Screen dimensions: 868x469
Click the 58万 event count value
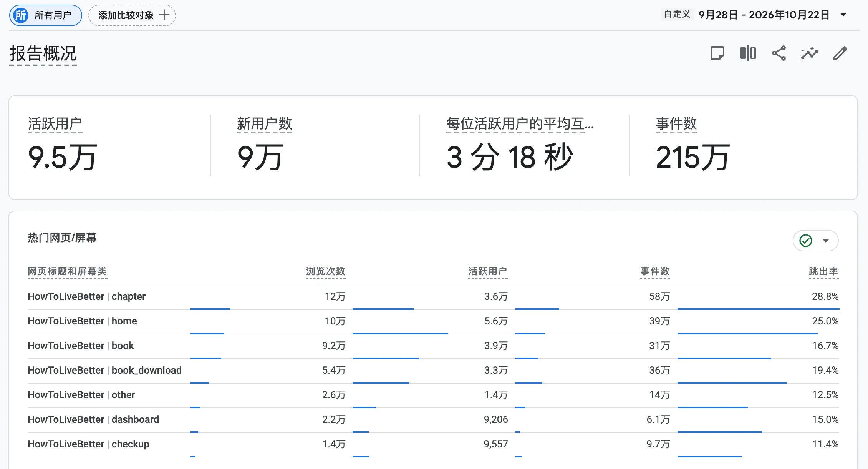[659, 296]
